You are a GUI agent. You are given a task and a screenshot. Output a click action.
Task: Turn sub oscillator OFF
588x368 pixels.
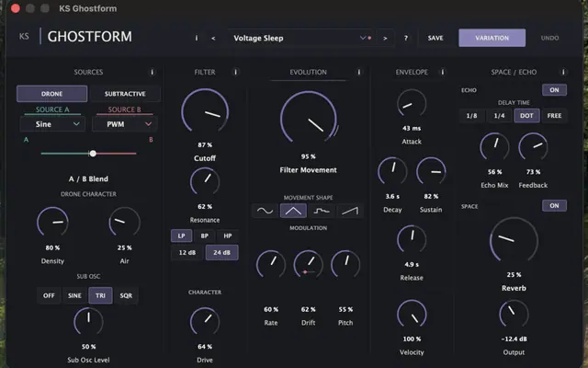pos(49,295)
